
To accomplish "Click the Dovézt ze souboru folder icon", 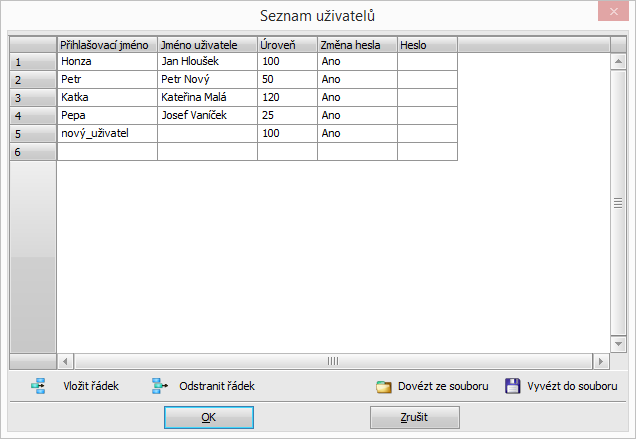I will tap(383, 387).
